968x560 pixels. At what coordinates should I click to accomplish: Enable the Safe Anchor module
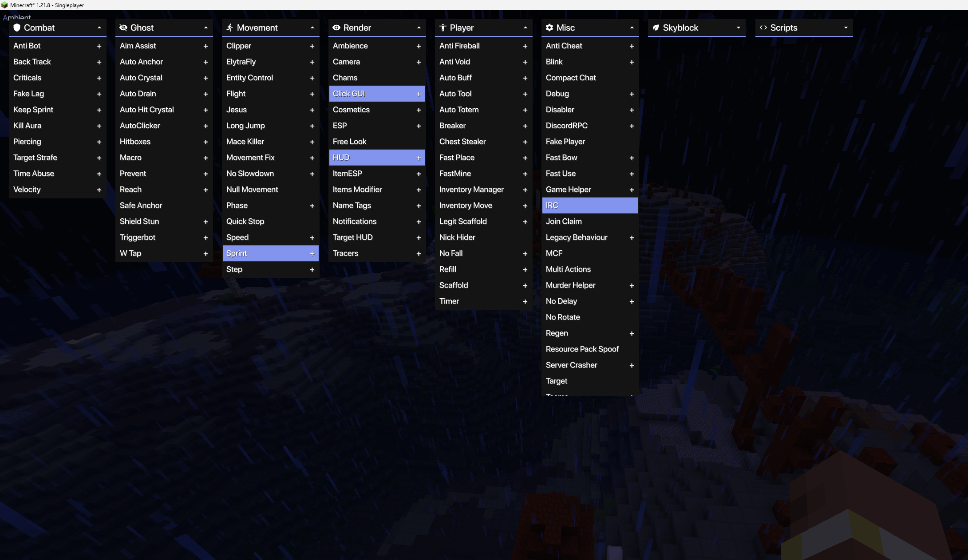164,205
